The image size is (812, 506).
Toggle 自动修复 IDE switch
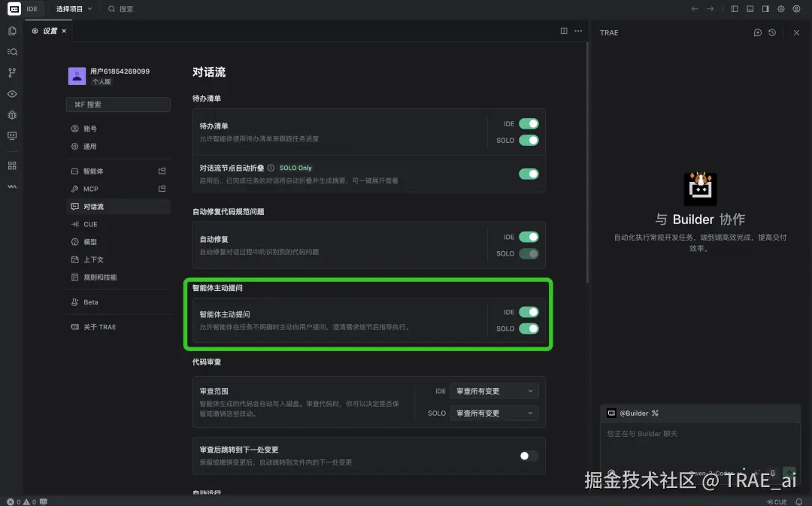(529, 237)
